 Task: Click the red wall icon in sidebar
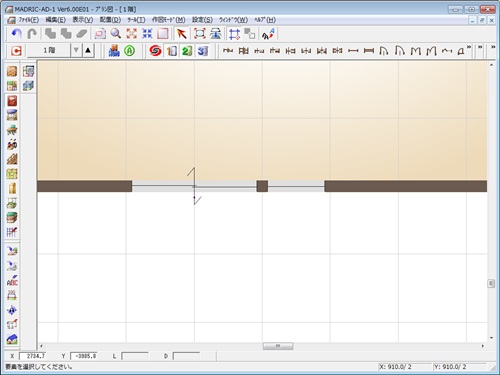click(12, 101)
